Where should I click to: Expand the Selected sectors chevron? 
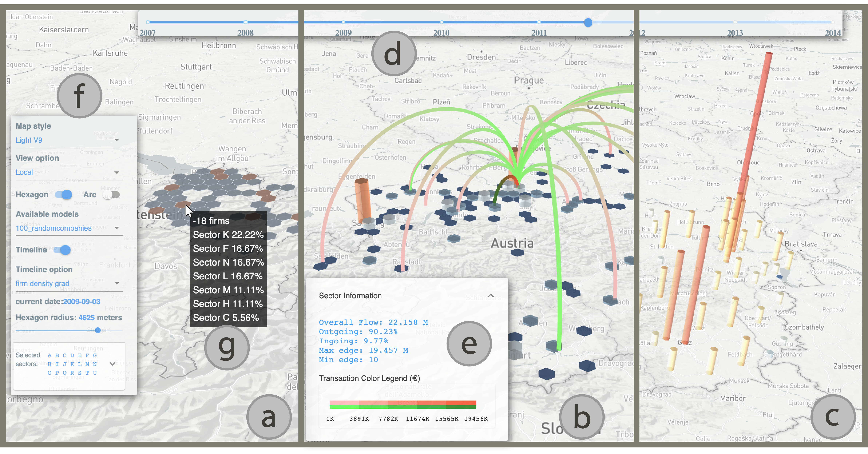tap(112, 364)
